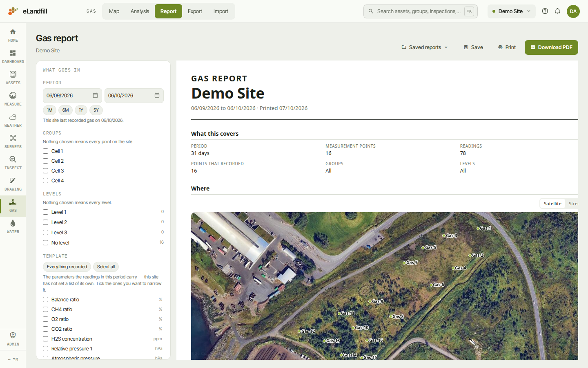Open the Home sidebar icon

[13, 35]
